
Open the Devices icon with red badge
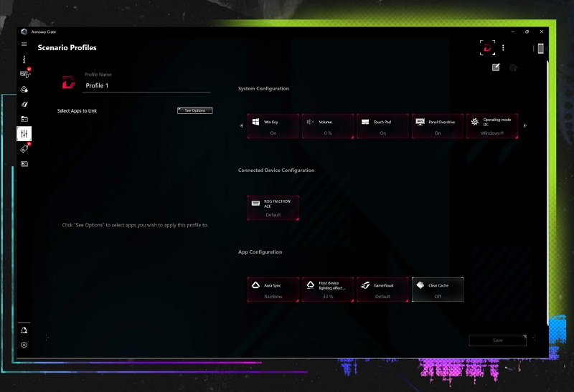coord(25,74)
